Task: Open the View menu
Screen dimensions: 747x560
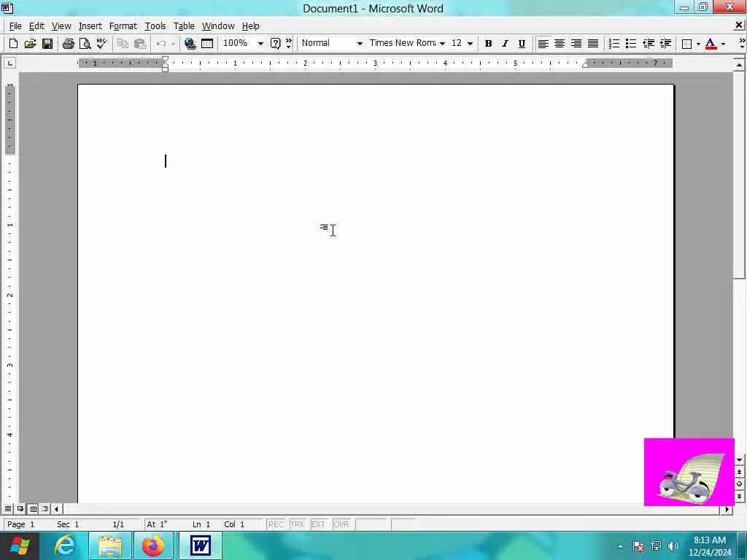Action: click(61, 26)
